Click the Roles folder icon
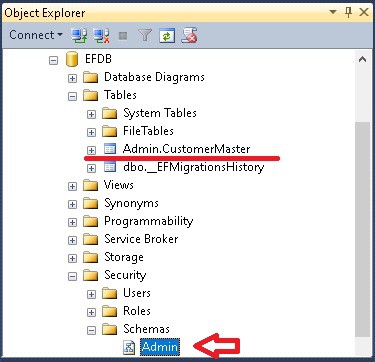 tap(109, 311)
